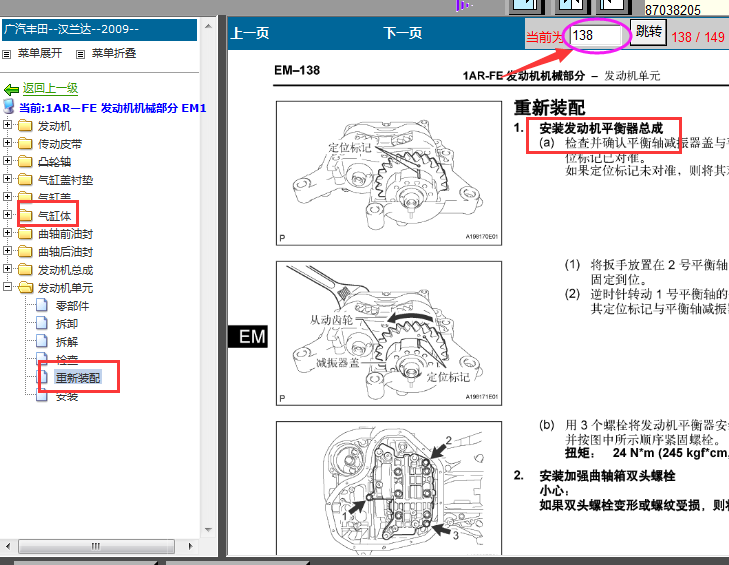Viewport: 729px width, 565px height.
Task: Click the sidebar scroll down arrow
Action: click(x=208, y=530)
